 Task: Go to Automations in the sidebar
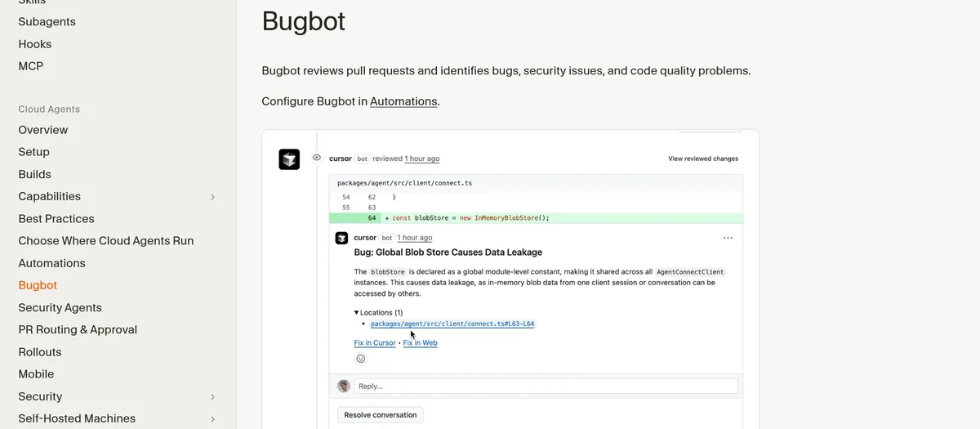(x=52, y=263)
